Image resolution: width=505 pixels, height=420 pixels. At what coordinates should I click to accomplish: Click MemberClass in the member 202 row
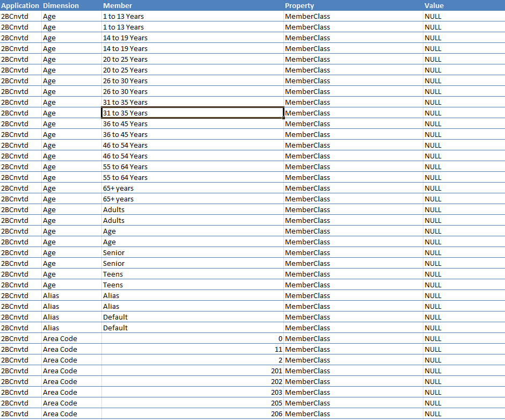click(x=353, y=382)
